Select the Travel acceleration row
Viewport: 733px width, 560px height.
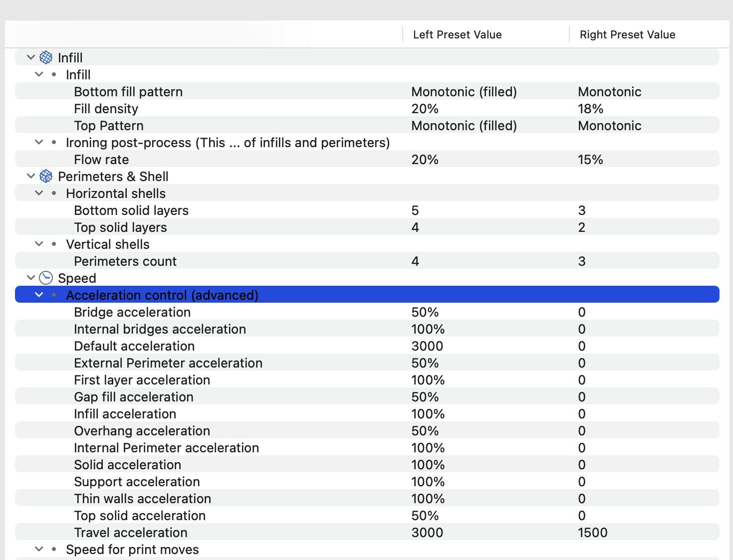[367, 533]
